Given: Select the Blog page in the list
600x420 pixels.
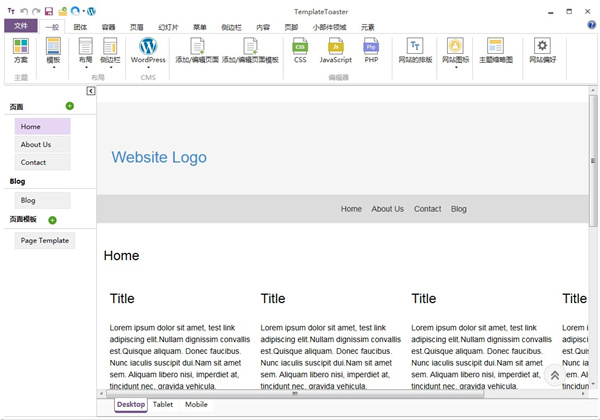Looking at the screenshot, I should (42, 200).
